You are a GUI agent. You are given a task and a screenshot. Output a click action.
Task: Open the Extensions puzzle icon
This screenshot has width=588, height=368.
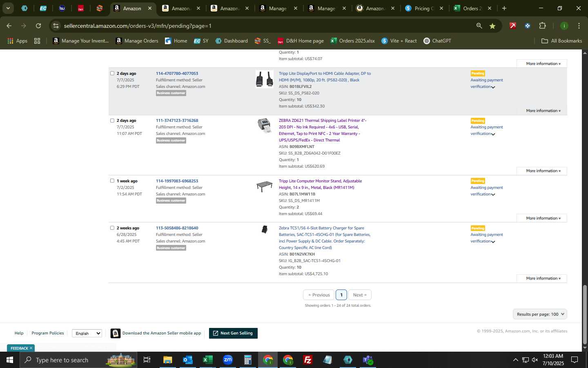(x=542, y=26)
